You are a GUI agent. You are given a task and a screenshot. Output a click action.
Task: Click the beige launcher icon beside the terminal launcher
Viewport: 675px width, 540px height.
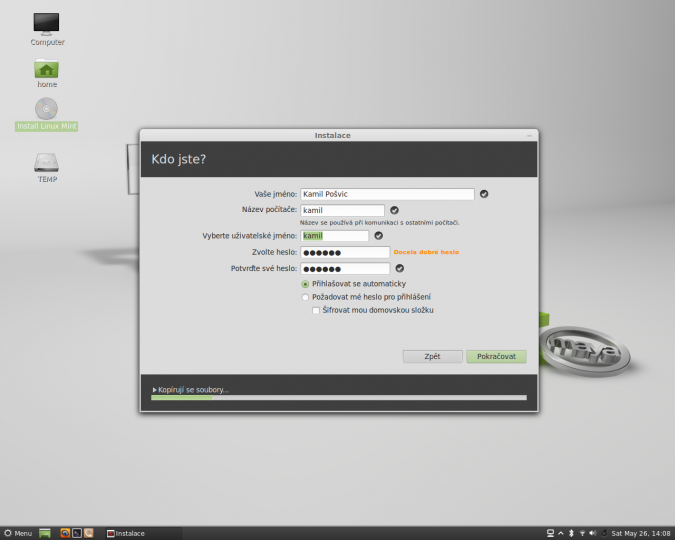coord(88,533)
